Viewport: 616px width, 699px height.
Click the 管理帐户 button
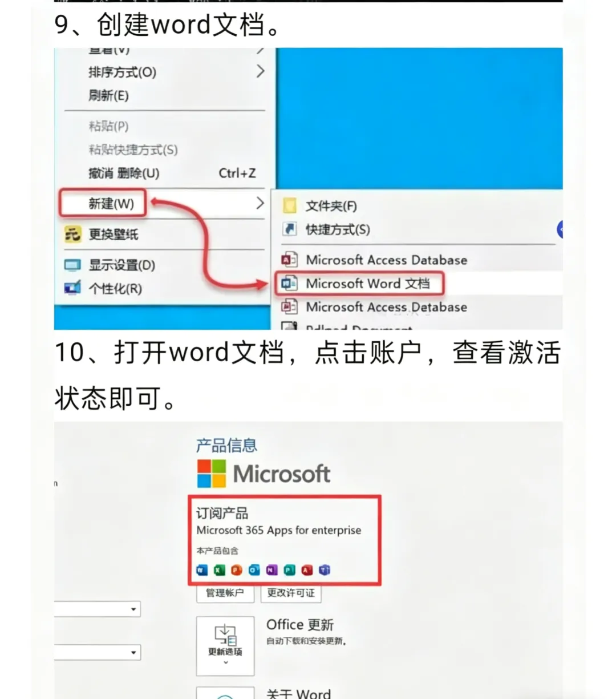pyautogui.click(x=225, y=593)
